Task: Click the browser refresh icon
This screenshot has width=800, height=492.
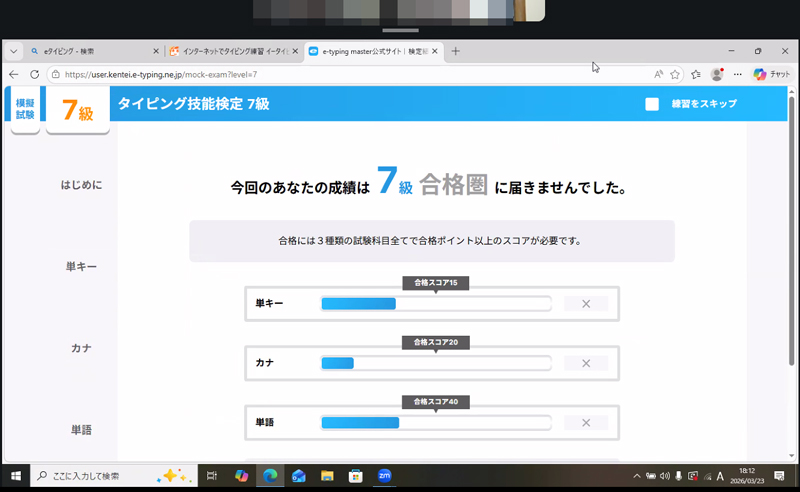Action: 34,74
